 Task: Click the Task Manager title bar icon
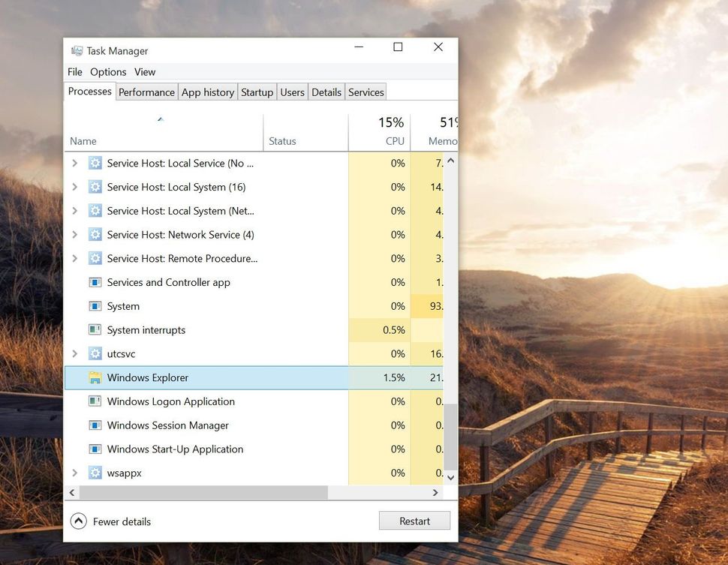click(76, 50)
